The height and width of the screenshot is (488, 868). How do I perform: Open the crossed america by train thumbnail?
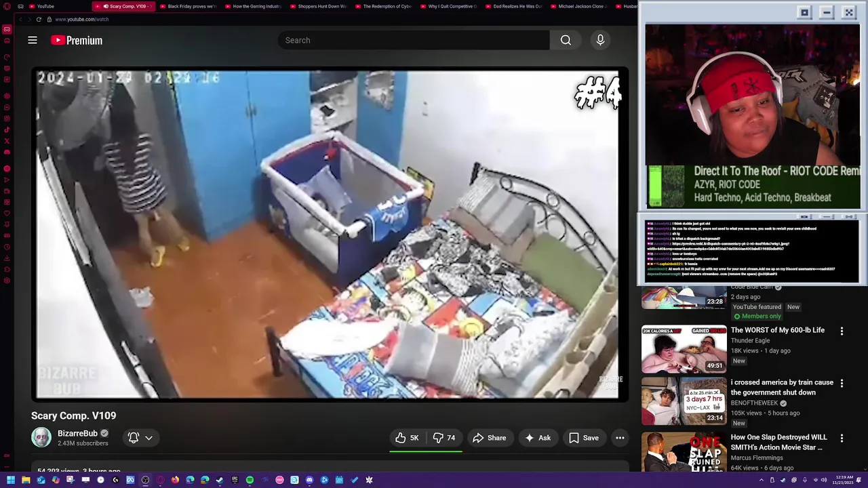tap(684, 401)
